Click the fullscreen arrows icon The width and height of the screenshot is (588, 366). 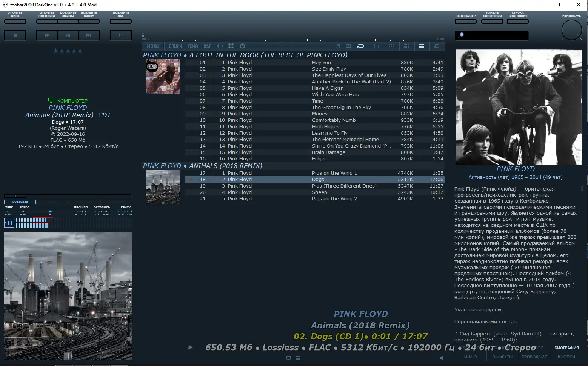point(231,46)
